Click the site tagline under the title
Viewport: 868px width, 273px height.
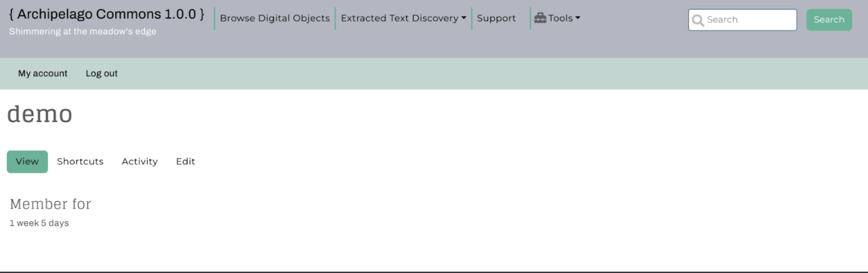(x=83, y=31)
